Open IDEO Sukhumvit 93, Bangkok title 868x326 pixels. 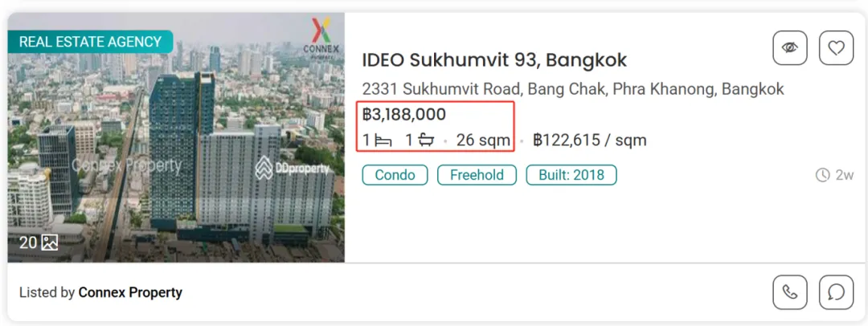click(x=494, y=60)
